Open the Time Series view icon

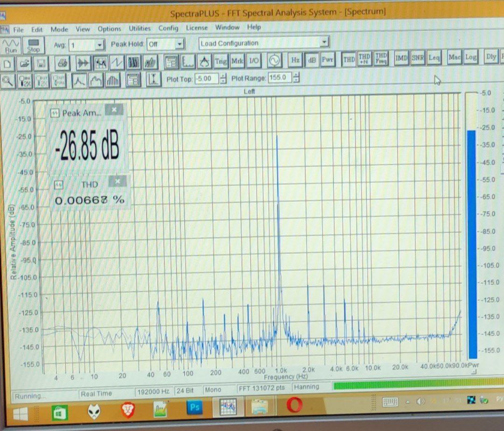coord(83,63)
